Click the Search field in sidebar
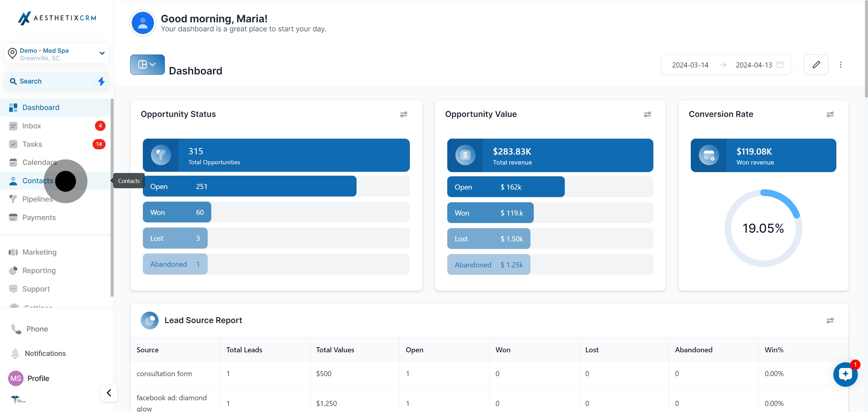868x412 pixels. (51, 81)
